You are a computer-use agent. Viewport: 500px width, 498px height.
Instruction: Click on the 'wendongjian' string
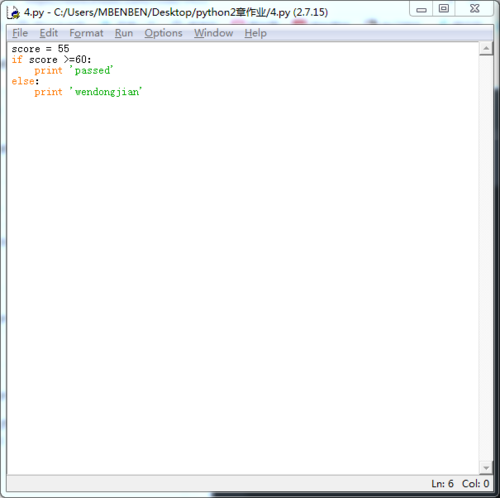[x=106, y=92]
